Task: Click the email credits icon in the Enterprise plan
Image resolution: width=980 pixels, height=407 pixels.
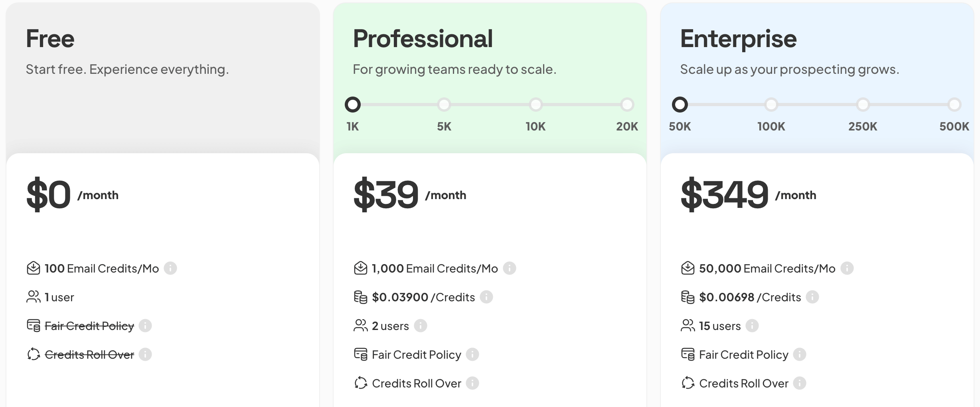Action: point(688,268)
